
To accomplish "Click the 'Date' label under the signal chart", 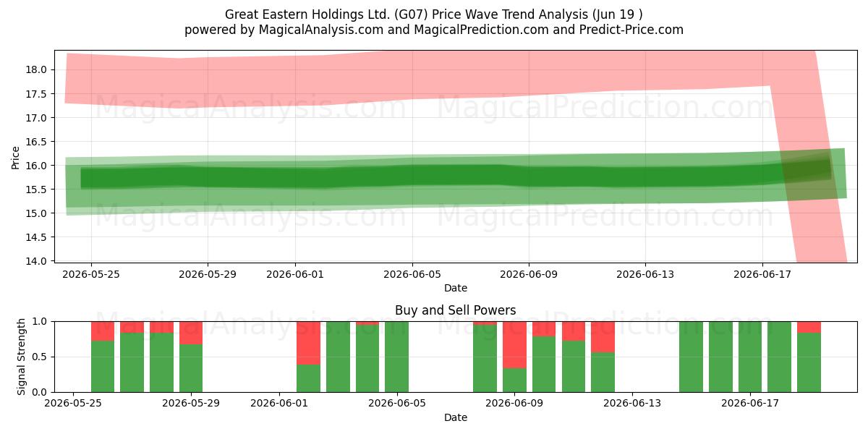I will (x=456, y=417).
